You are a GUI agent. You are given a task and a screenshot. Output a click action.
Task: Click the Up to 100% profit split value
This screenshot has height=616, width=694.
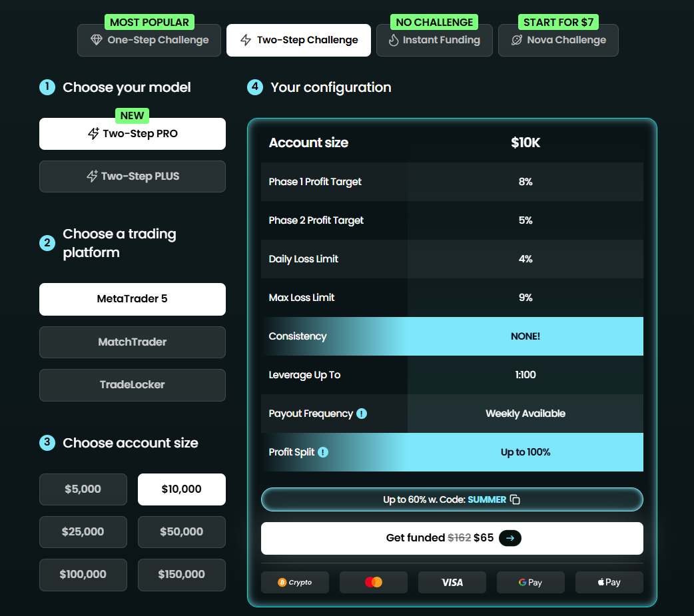[x=525, y=452]
